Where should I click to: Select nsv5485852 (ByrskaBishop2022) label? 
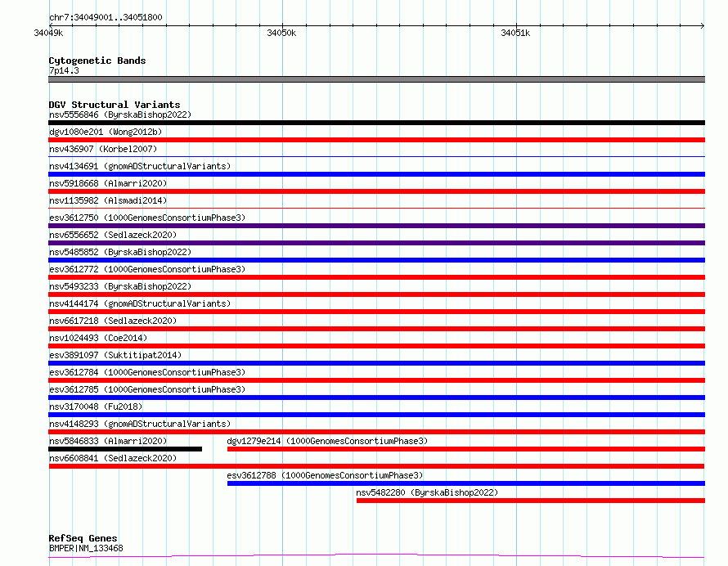click(x=120, y=252)
